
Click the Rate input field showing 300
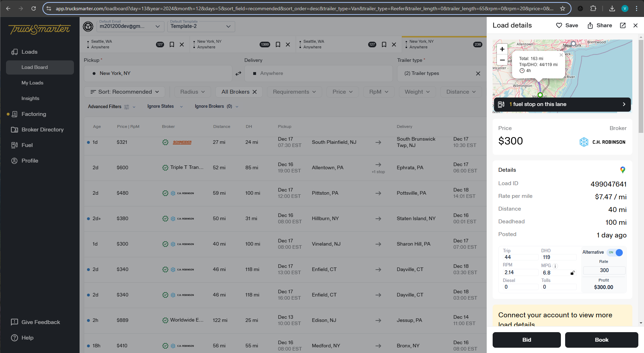point(604,270)
